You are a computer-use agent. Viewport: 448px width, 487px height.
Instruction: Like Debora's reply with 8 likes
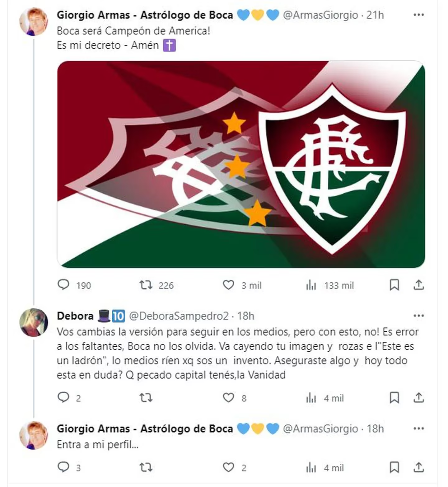[228, 397]
